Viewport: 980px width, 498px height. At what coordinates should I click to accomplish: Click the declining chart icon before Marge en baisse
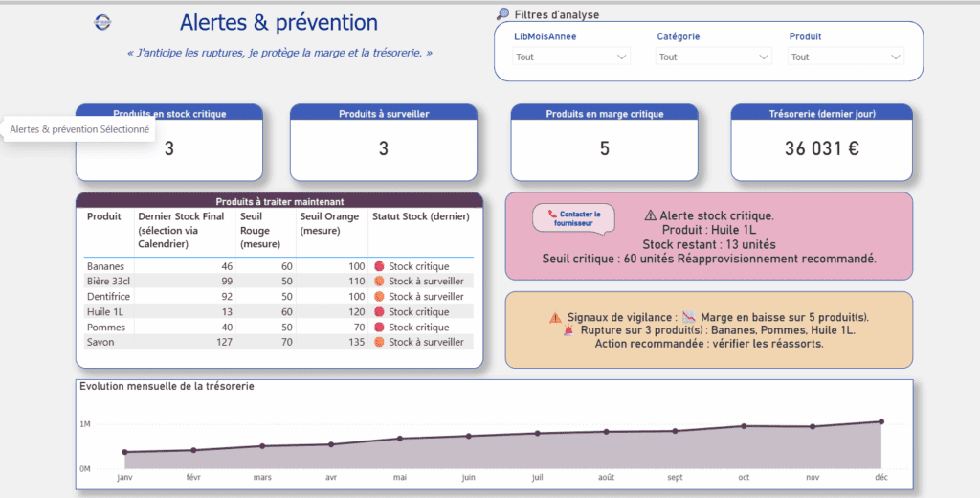688,317
